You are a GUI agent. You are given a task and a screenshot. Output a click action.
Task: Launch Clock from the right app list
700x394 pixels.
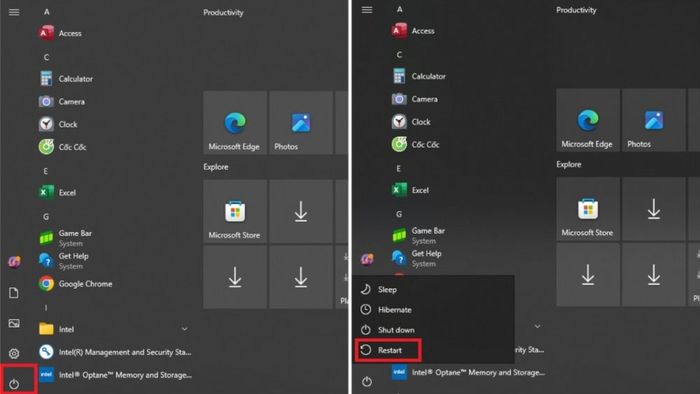click(x=411, y=122)
